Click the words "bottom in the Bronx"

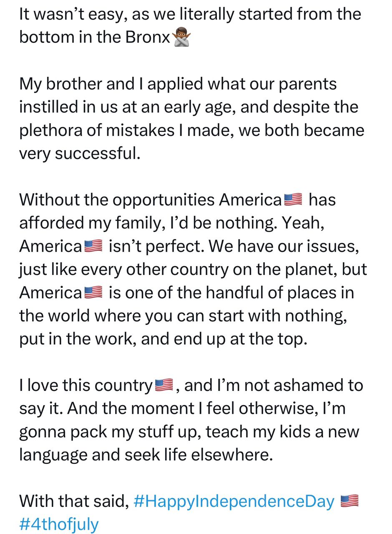click(x=95, y=38)
